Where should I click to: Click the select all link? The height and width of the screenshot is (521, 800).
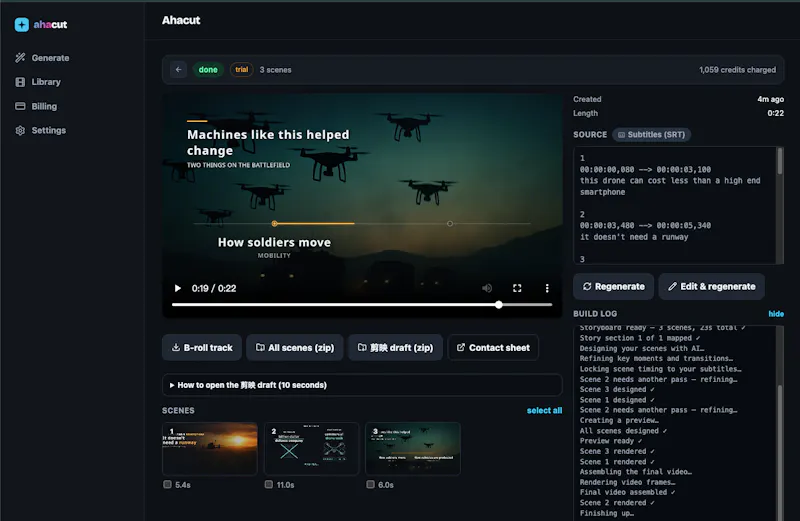pyautogui.click(x=544, y=410)
